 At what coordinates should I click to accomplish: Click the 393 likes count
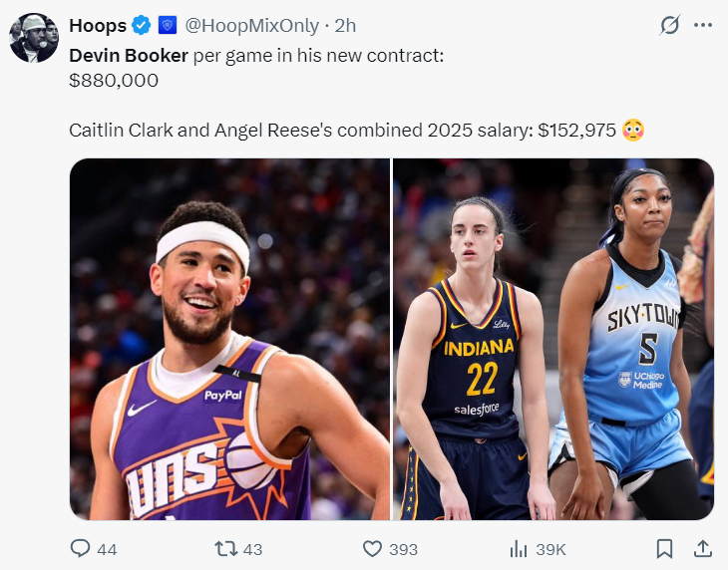[403, 550]
